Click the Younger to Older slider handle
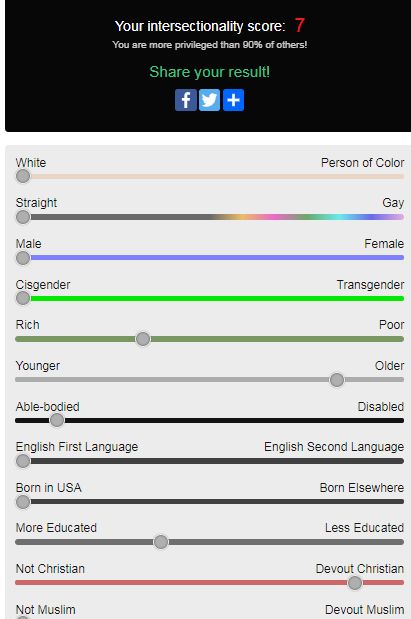411x619 pixels. pyautogui.click(x=337, y=380)
